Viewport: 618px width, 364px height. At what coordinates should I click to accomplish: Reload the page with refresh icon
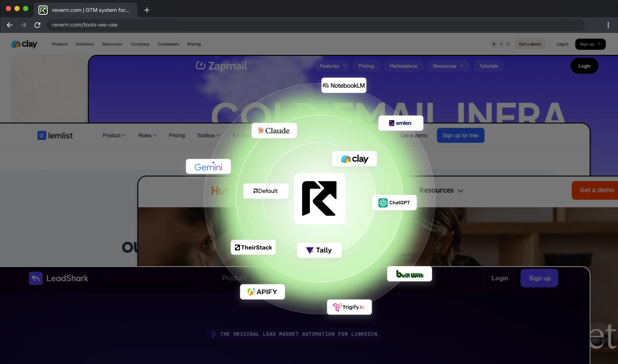[x=38, y=25]
